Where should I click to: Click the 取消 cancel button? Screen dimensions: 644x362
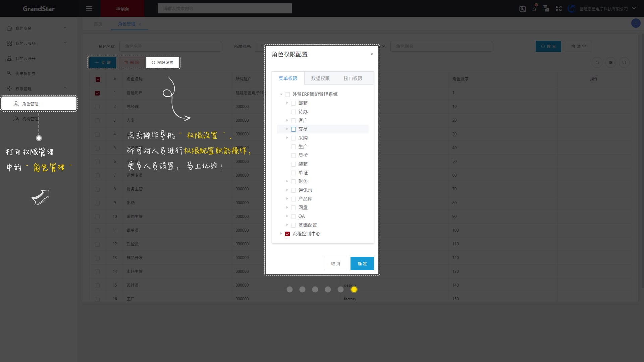click(335, 263)
